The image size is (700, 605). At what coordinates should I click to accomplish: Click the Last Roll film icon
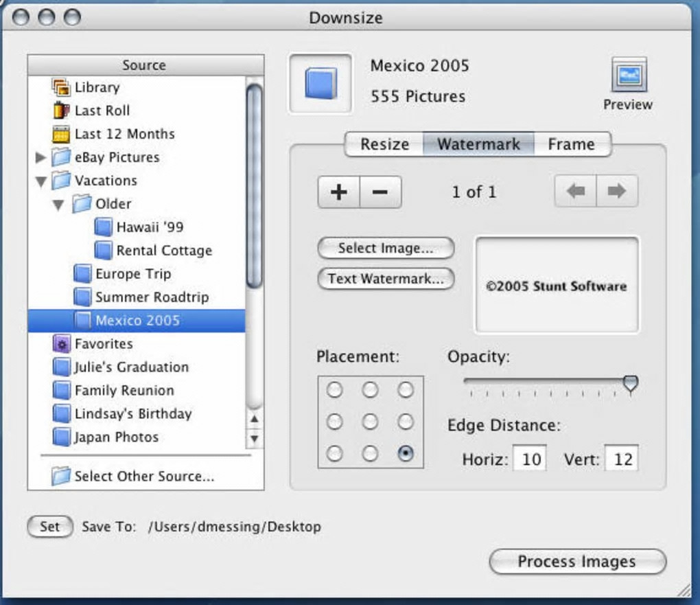[61, 111]
